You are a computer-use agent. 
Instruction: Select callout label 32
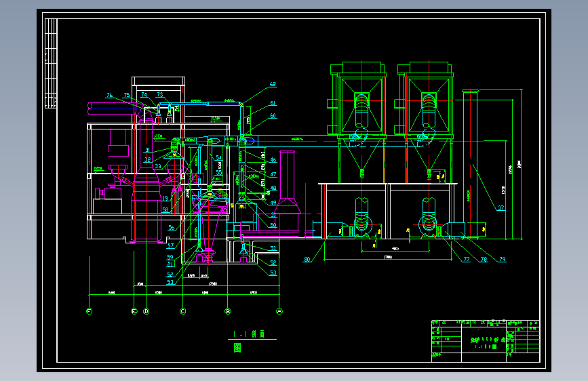coord(147,160)
